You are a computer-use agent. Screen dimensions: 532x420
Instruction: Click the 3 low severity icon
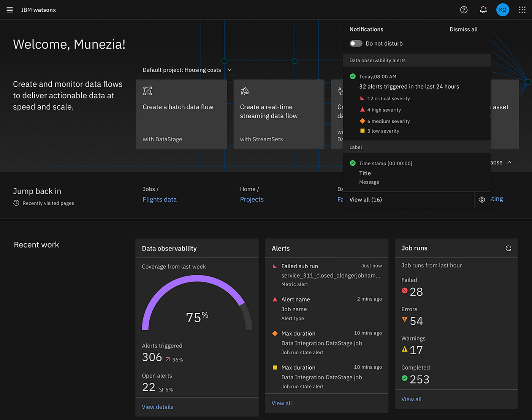[x=362, y=131]
